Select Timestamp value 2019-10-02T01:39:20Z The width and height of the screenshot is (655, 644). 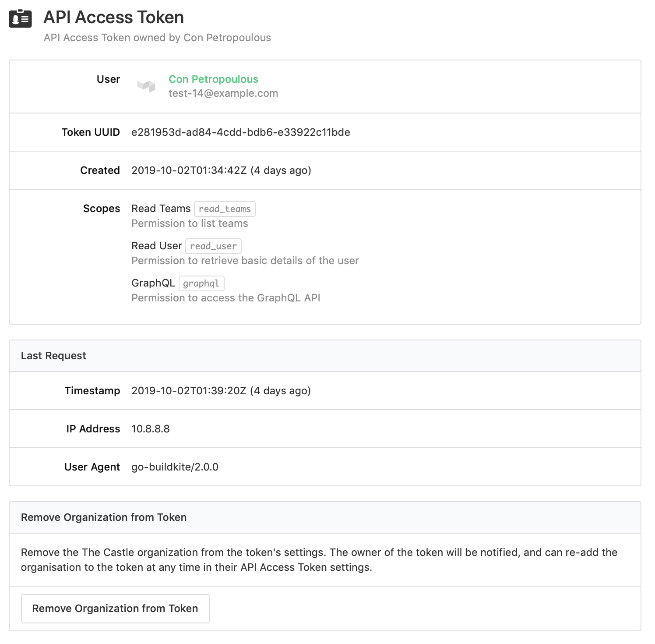[x=189, y=391]
